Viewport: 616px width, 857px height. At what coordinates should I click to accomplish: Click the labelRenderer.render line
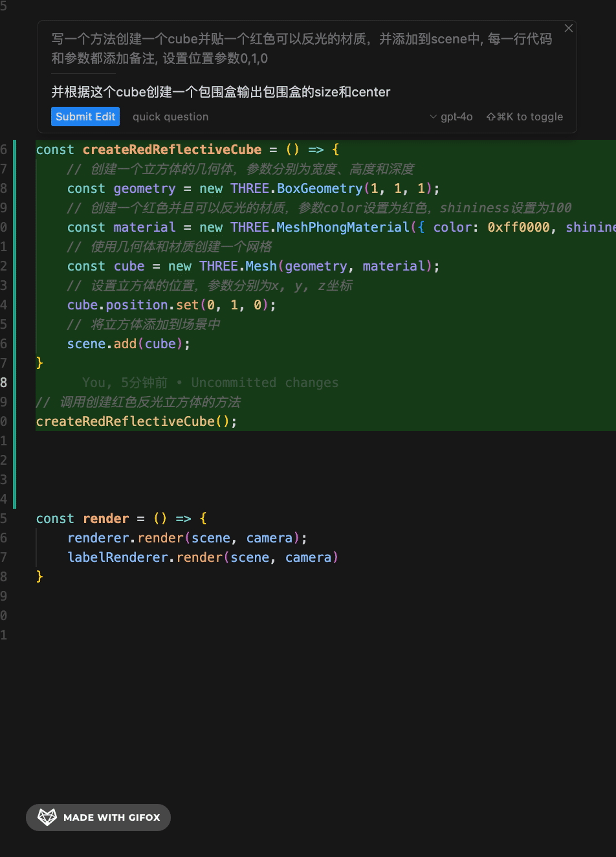pos(202,557)
